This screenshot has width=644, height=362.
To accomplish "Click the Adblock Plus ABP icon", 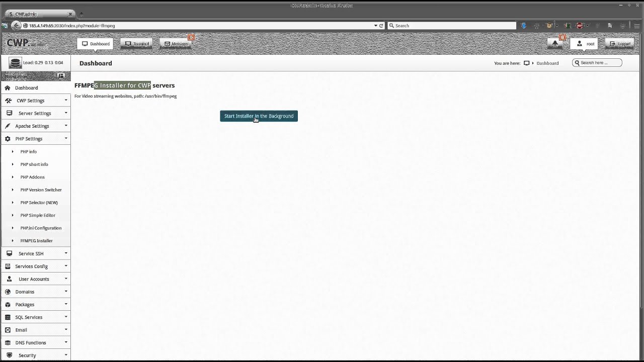I will click(580, 26).
